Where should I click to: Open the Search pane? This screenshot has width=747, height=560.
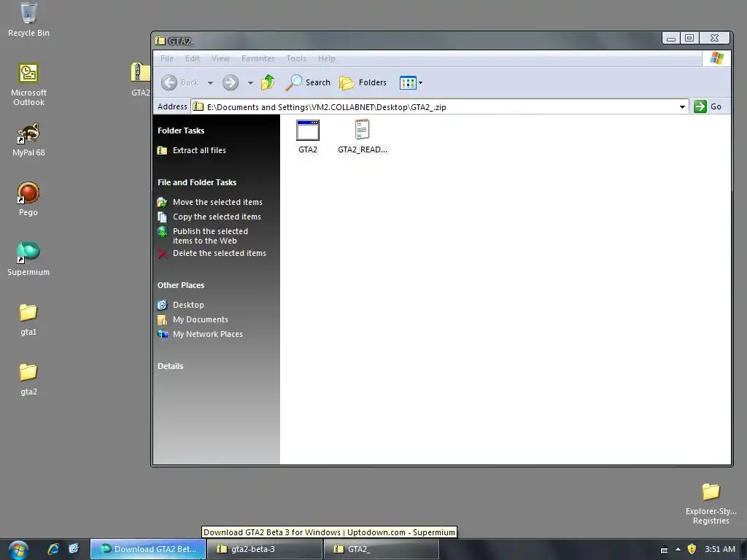[x=308, y=82]
